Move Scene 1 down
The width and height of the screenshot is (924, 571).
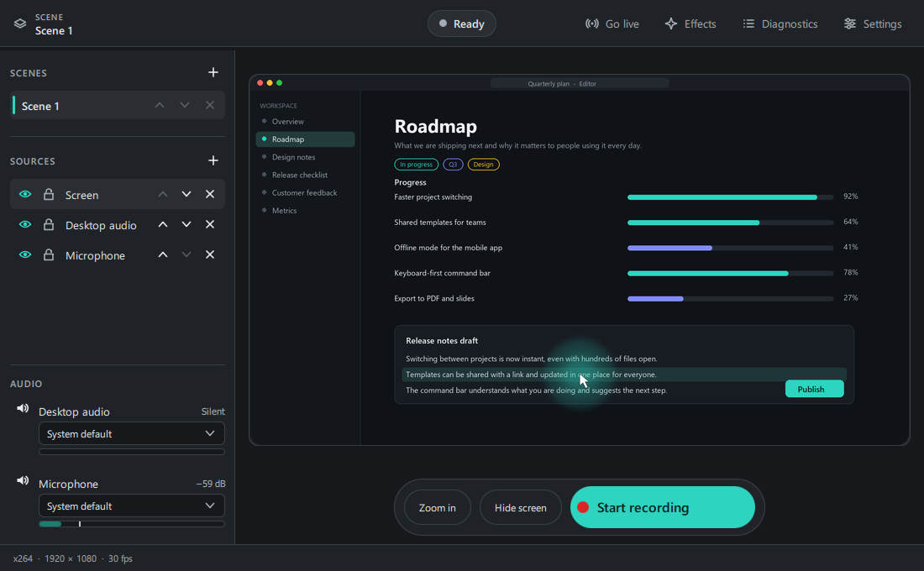point(185,106)
